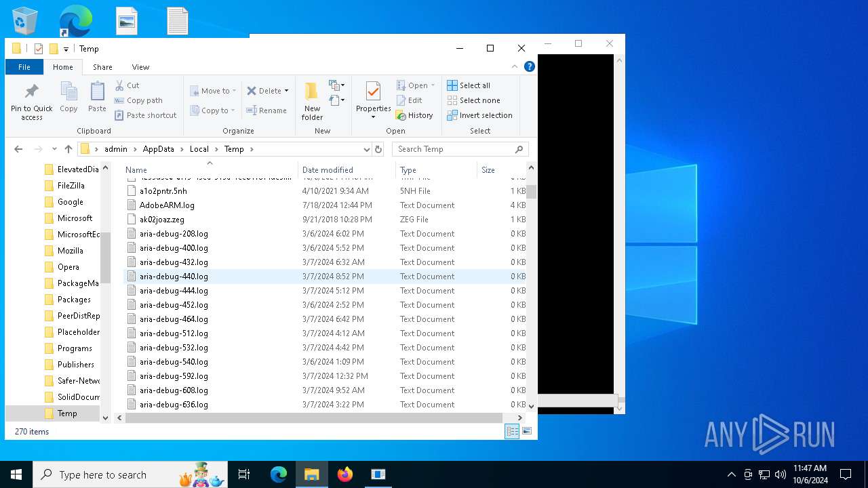Click Local in the address breadcrumb

click(199, 149)
